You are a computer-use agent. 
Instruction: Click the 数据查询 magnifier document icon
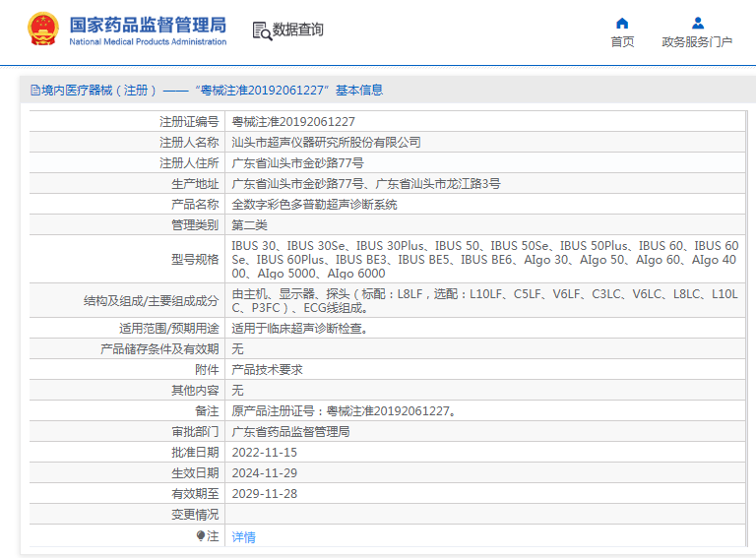click(x=262, y=31)
